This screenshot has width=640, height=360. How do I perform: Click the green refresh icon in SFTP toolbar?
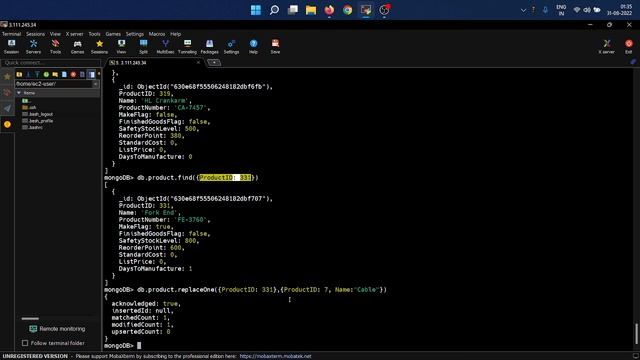[x=46, y=74]
